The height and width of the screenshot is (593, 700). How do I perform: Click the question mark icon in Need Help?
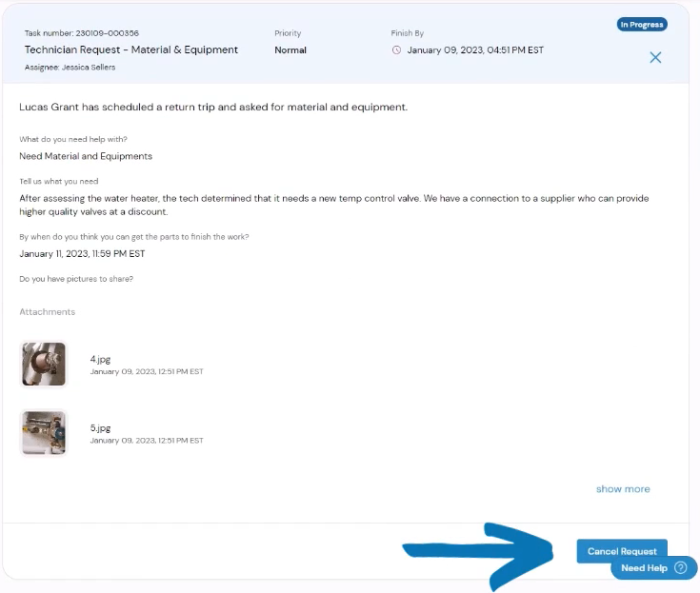click(681, 567)
